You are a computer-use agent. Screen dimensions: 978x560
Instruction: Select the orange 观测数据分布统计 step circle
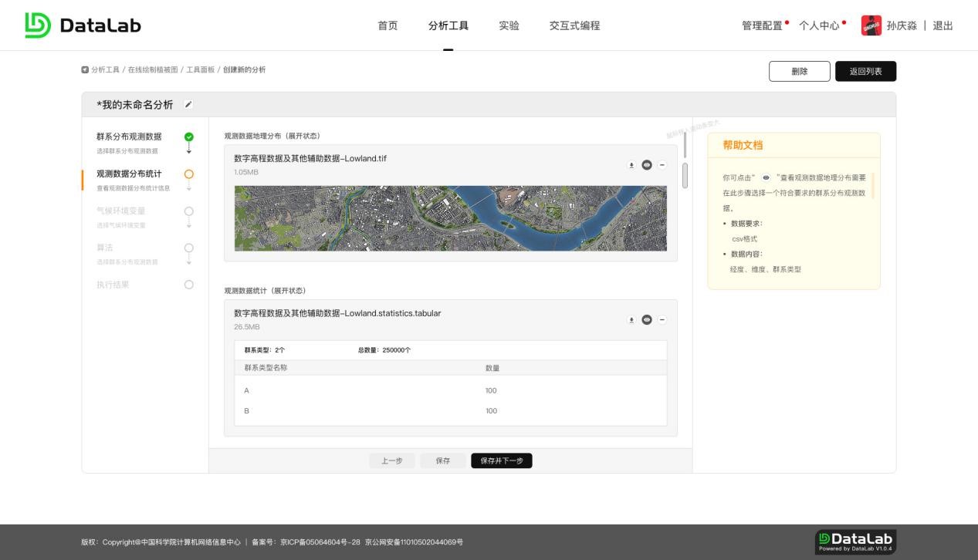coord(189,174)
